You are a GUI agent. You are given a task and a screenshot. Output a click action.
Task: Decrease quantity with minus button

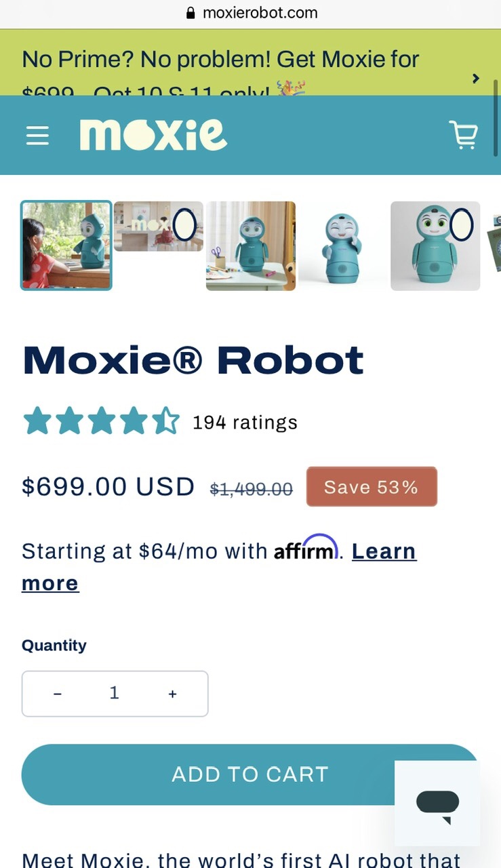(58, 694)
